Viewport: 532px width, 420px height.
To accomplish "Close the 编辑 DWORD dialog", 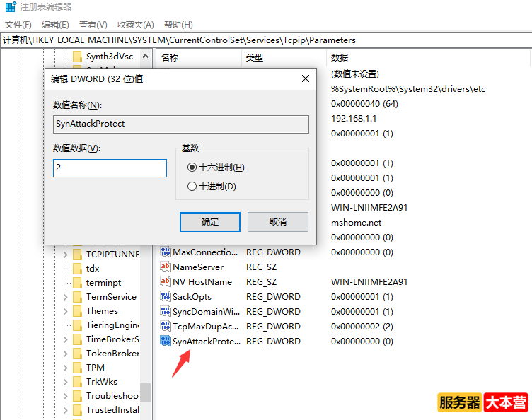I will (306, 78).
